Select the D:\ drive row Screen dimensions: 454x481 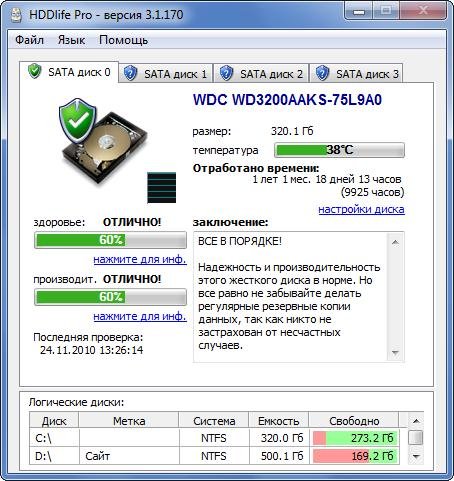tap(214, 456)
